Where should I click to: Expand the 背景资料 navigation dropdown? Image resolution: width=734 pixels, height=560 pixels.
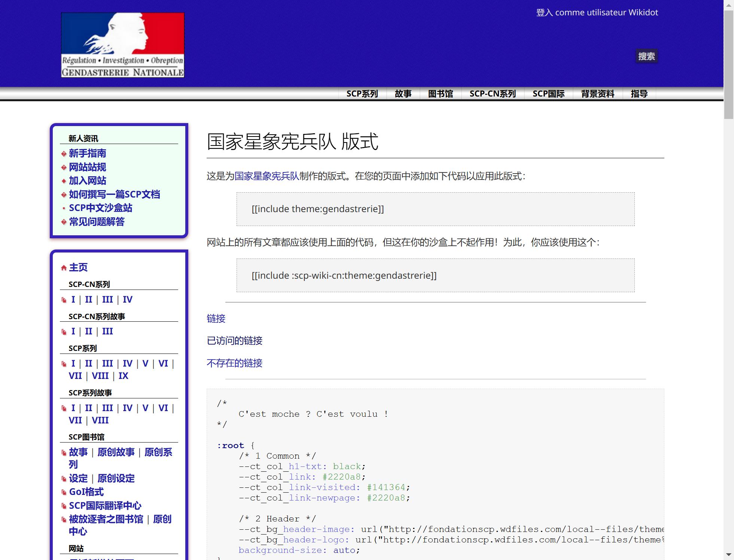pyautogui.click(x=597, y=94)
